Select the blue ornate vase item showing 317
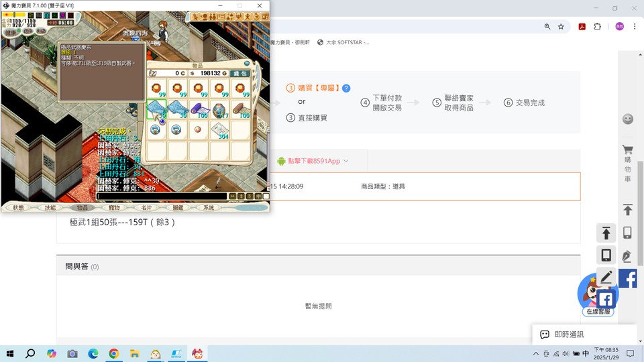The height and width of the screenshot is (362, 644). coord(220,109)
